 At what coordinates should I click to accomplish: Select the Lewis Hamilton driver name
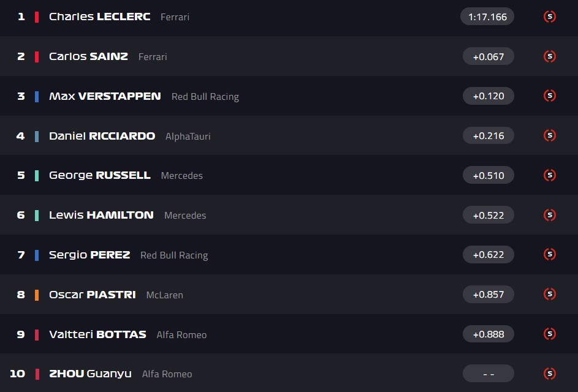pos(101,215)
